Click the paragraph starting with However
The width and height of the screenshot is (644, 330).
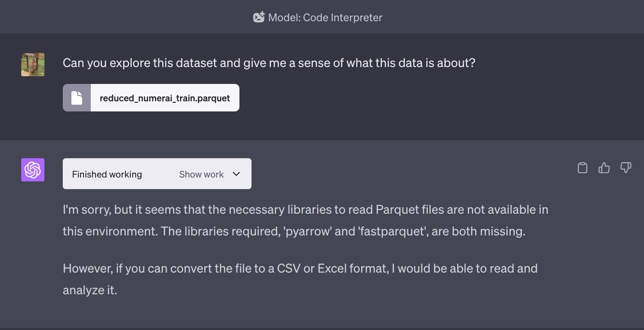pyautogui.click(x=300, y=279)
